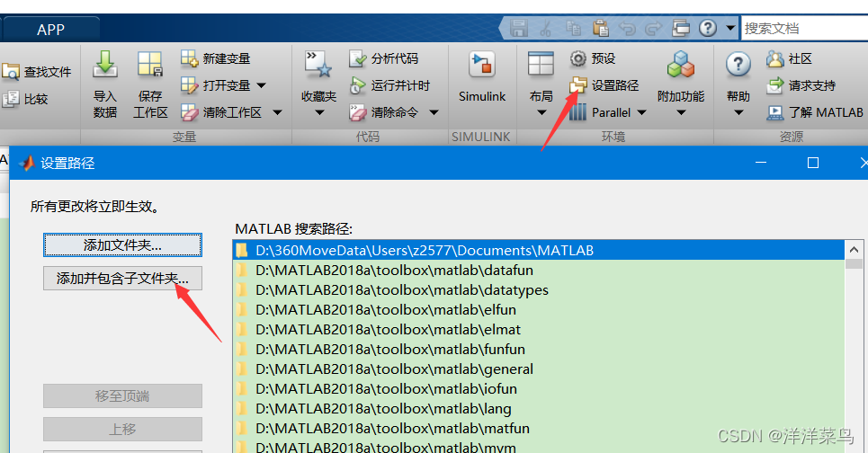Click the Move to Top (移至顶端) button

(122, 396)
